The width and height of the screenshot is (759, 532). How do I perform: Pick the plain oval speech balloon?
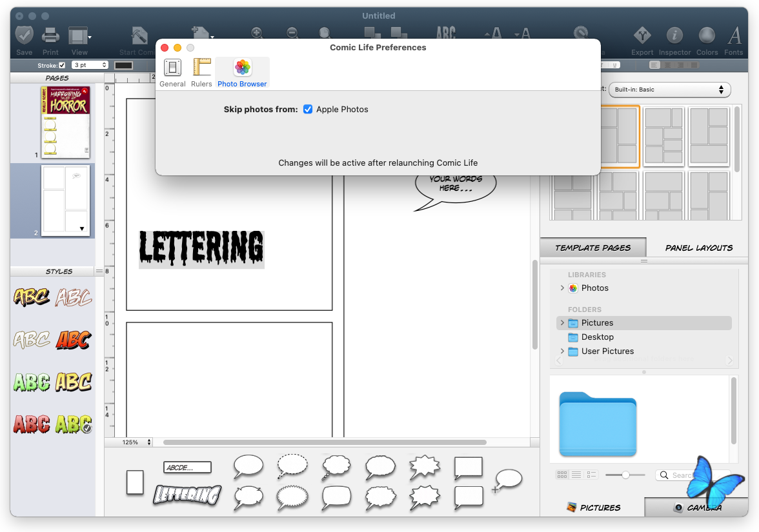pos(248,467)
